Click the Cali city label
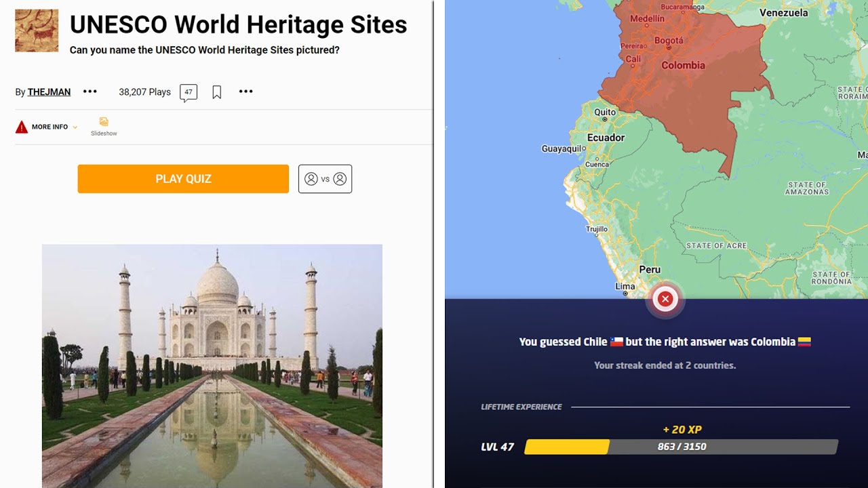This screenshot has height=488, width=868. (x=633, y=60)
